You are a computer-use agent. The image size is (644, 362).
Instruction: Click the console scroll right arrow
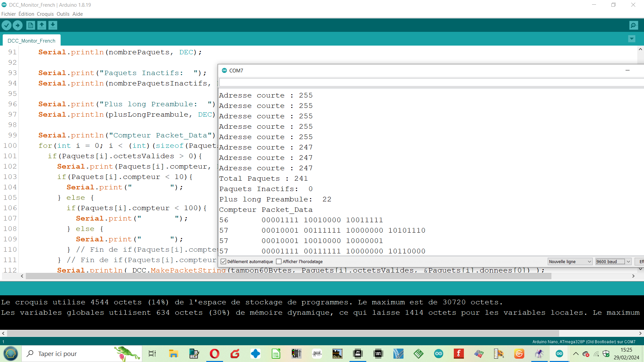point(640,333)
